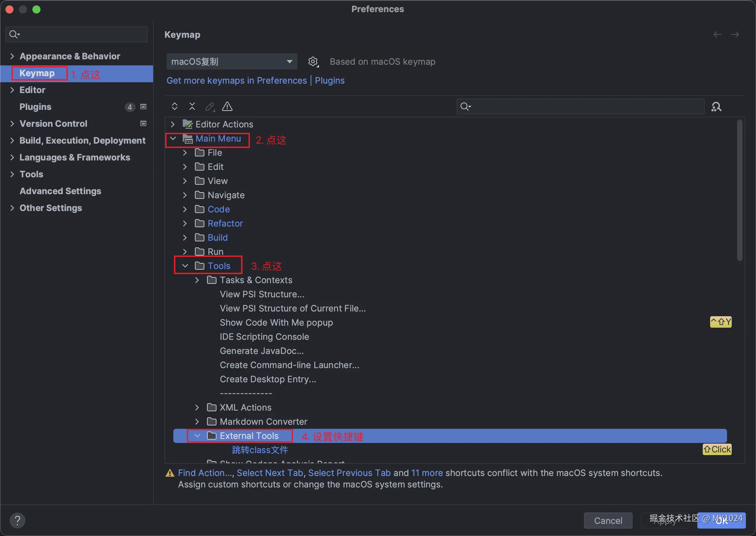756x536 pixels.
Task: Select Plugins in the settings sidebar
Action: pyautogui.click(x=35, y=107)
